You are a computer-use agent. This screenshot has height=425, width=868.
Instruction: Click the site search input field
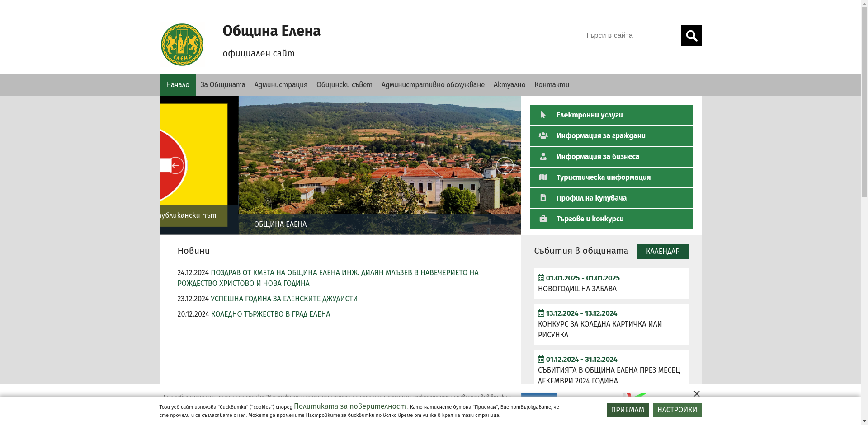(x=630, y=36)
